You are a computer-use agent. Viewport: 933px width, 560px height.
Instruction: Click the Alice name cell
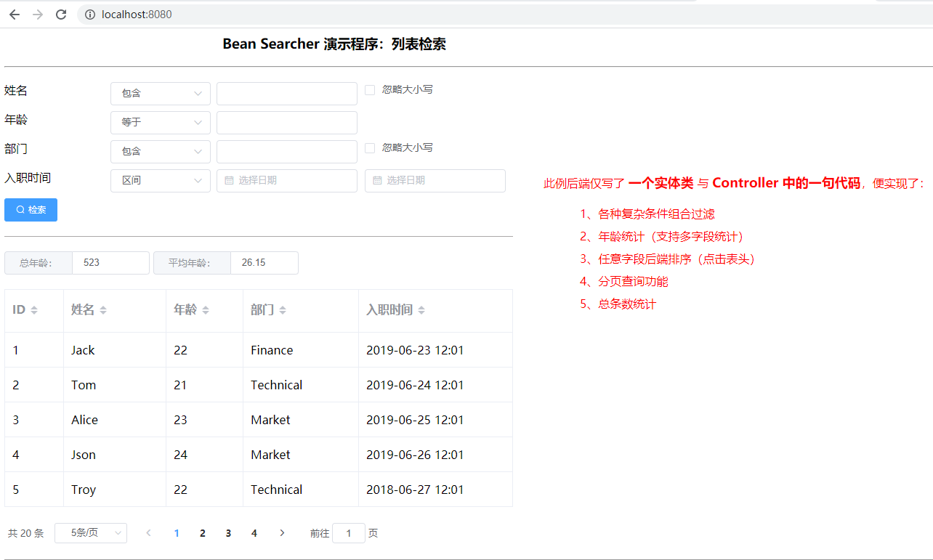pos(115,420)
